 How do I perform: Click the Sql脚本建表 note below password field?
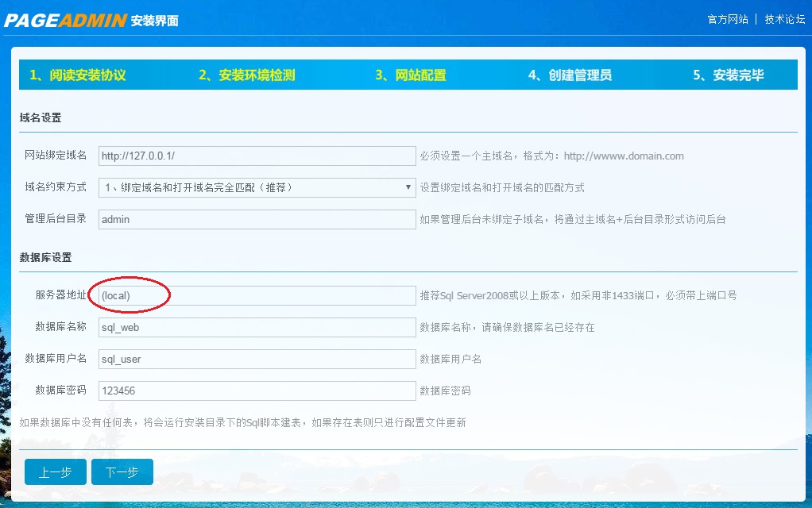[x=242, y=422]
